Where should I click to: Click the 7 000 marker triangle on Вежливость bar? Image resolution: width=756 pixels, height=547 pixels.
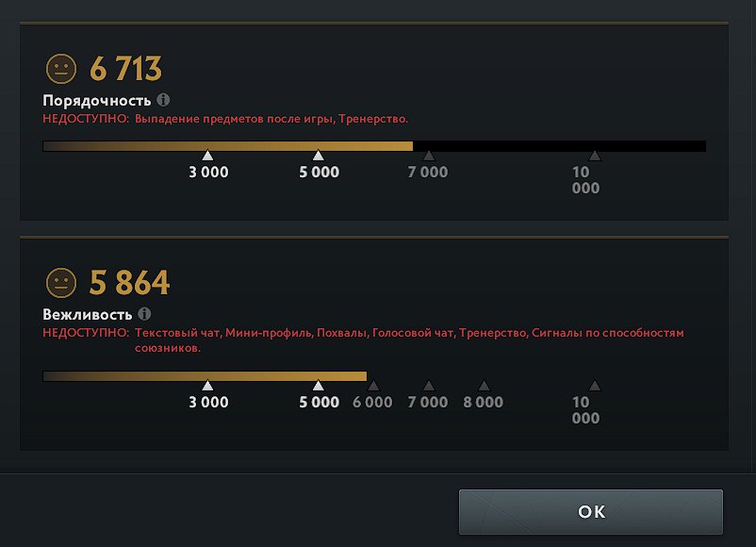pos(429,386)
